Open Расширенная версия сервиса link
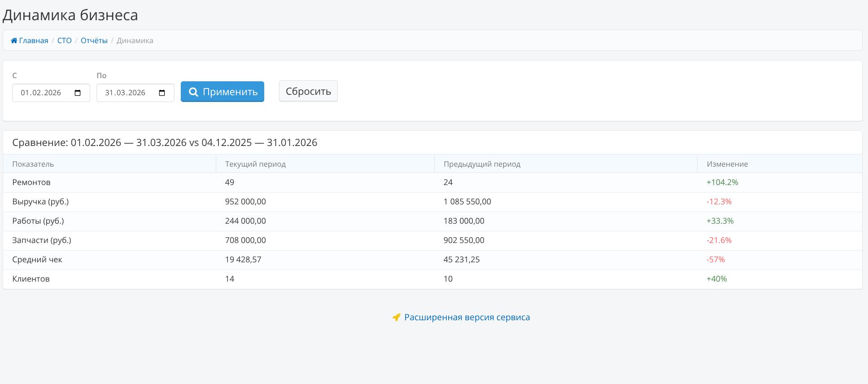This screenshot has width=868, height=384. click(467, 317)
